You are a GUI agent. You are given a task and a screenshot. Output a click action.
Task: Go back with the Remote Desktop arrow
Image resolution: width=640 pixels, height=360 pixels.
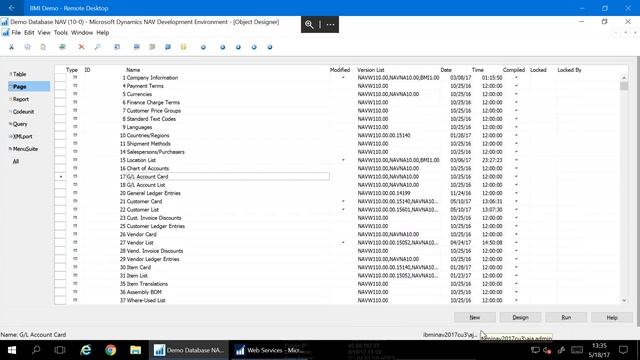(11, 8)
